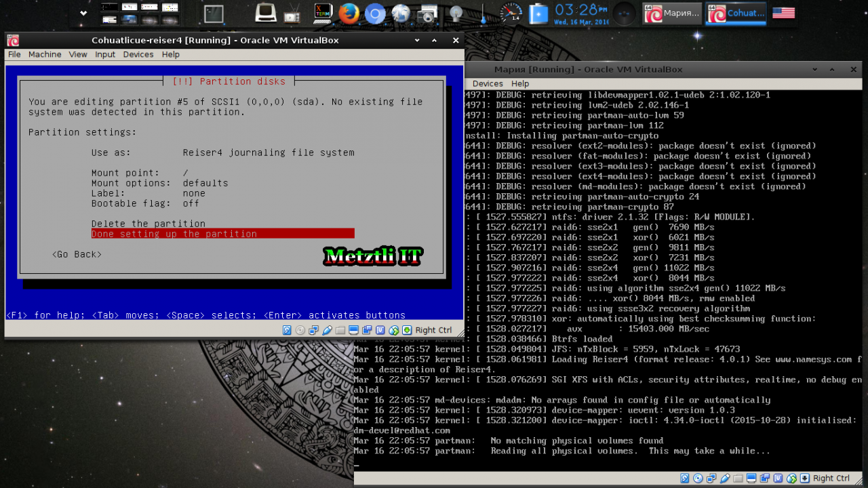Click the terminal window icon in top panel
868x488 pixels.
click(x=214, y=14)
